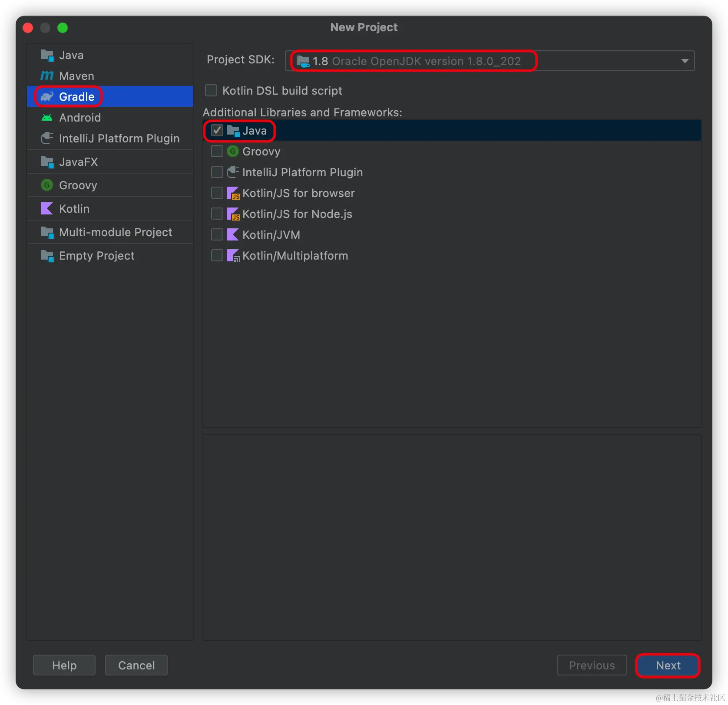Select the Kotlin project type

110,209
